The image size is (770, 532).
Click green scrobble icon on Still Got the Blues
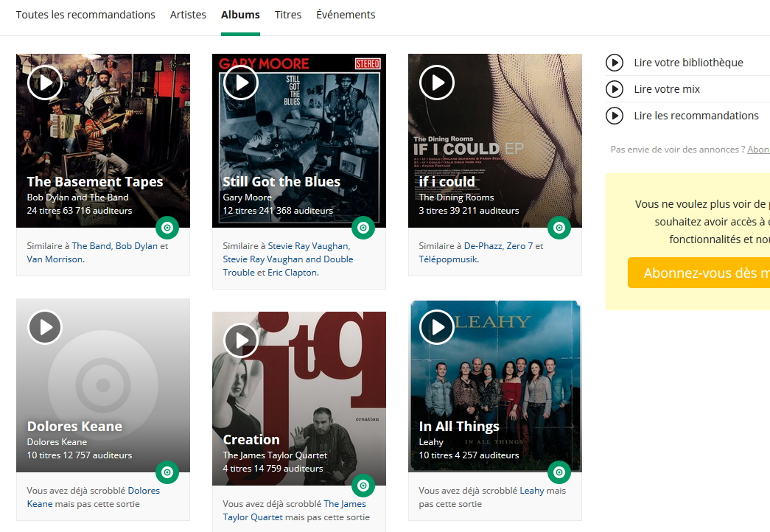point(363,228)
